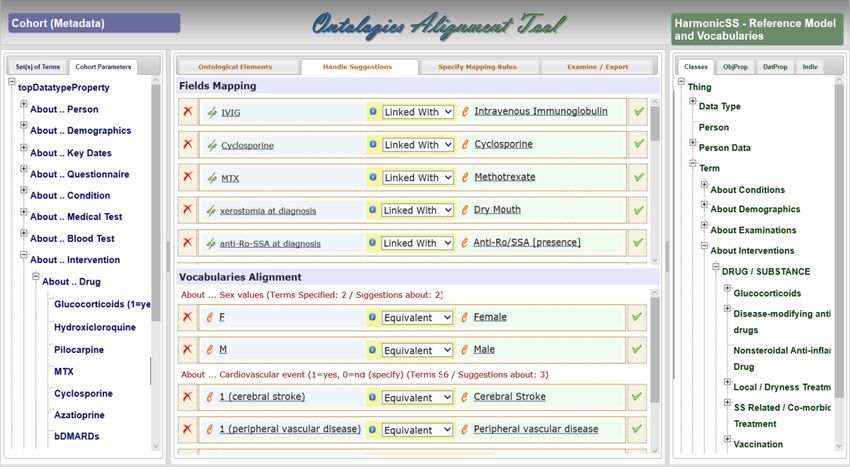Open ObjProp tab in reference model
Viewport: 850px width, 467px height.
pyautogui.click(x=735, y=67)
